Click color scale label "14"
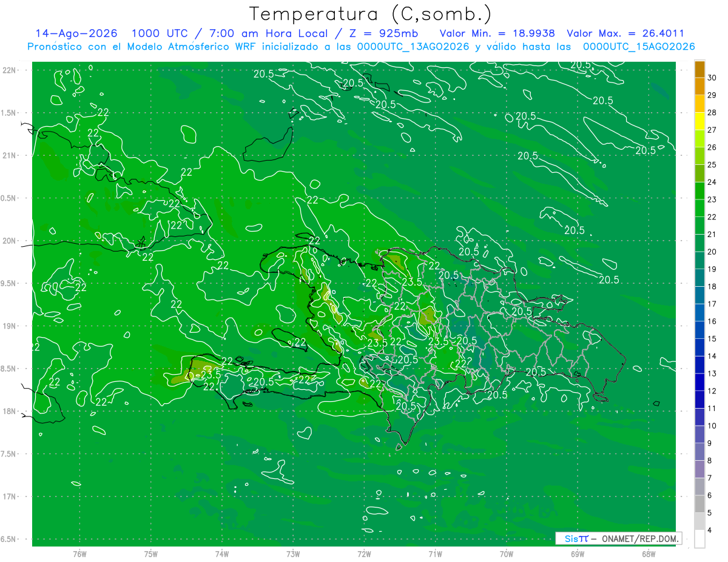This screenshot has height=562, width=728. 712,356
